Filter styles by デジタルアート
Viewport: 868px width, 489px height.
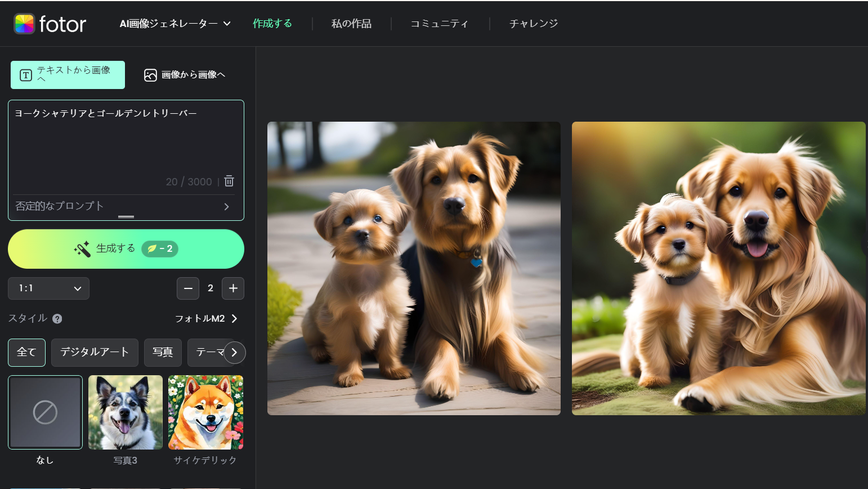coord(95,353)
